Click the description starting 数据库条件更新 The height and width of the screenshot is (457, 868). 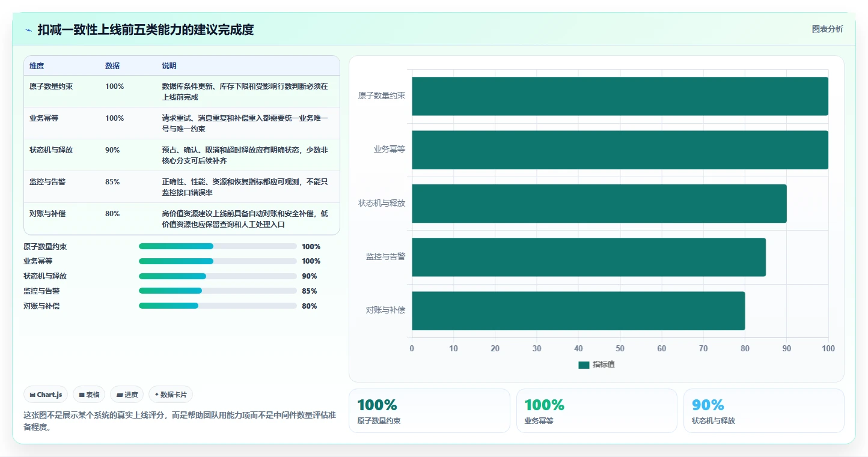pos(245,92)
